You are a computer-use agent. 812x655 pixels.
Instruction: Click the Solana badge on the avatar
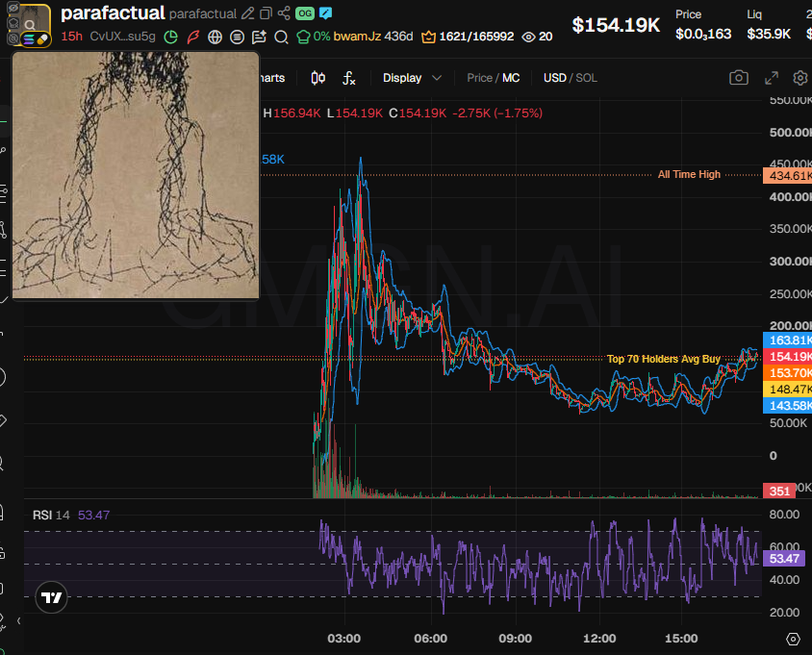[29, 39]
